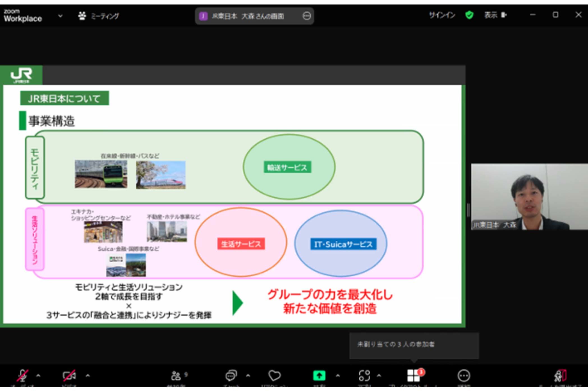
Task: Expand video options caret beside camera
Action: pos(88,375)
